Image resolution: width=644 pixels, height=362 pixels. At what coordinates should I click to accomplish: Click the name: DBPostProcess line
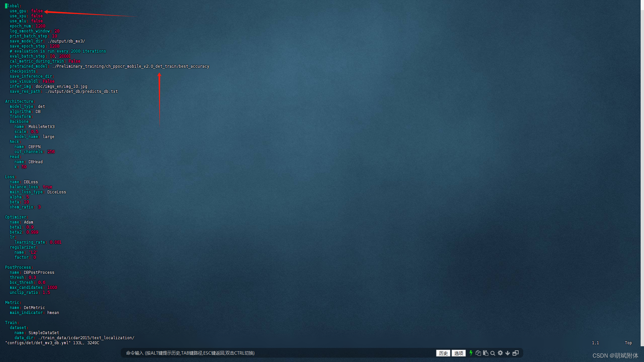pos(32,273)
